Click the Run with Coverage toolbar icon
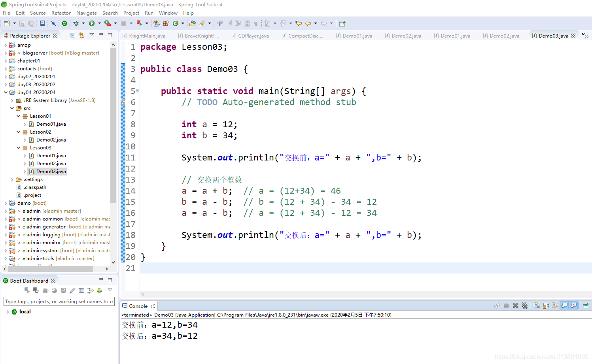This screenshot has width=592, height=364. (x=107, y=23)
